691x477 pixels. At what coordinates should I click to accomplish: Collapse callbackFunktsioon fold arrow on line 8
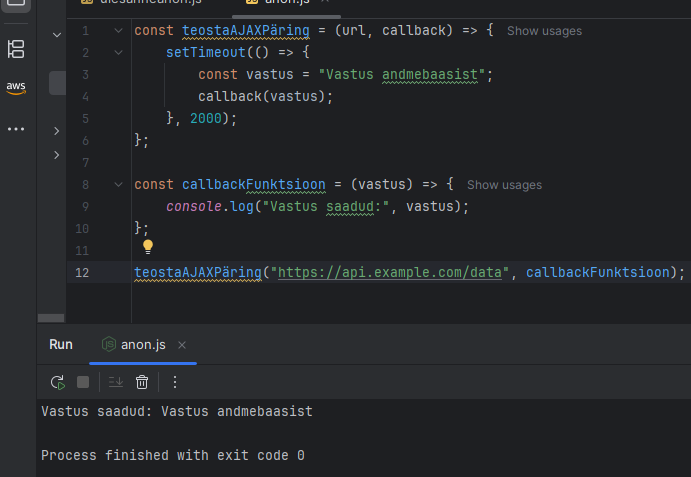click(x=119, y=185)
